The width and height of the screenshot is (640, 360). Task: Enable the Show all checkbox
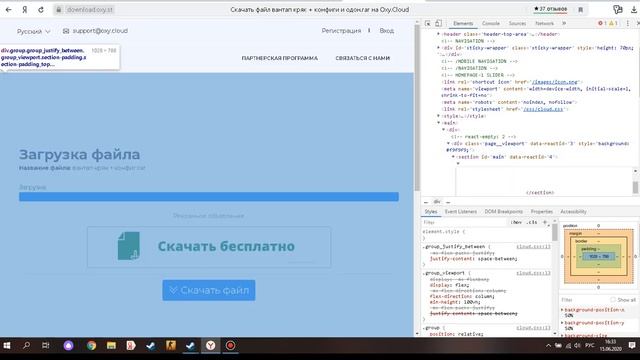[613, 300]
